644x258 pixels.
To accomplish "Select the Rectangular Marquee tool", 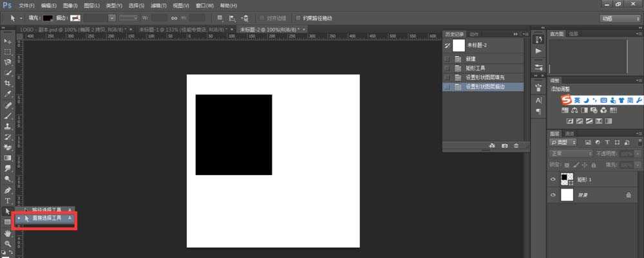I will click(8, 51).
